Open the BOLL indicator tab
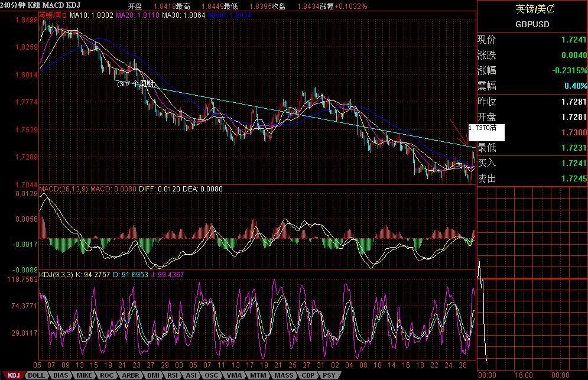 point(36,375)
